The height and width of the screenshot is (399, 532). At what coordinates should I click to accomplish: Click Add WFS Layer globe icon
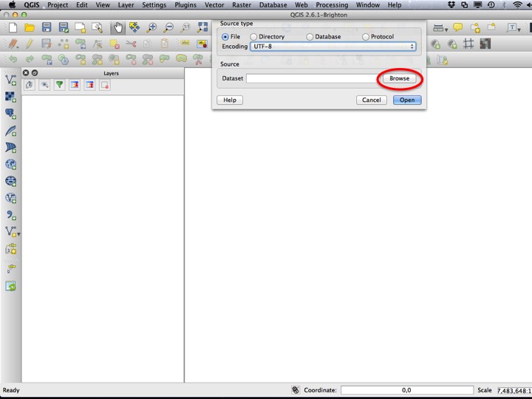11,198
